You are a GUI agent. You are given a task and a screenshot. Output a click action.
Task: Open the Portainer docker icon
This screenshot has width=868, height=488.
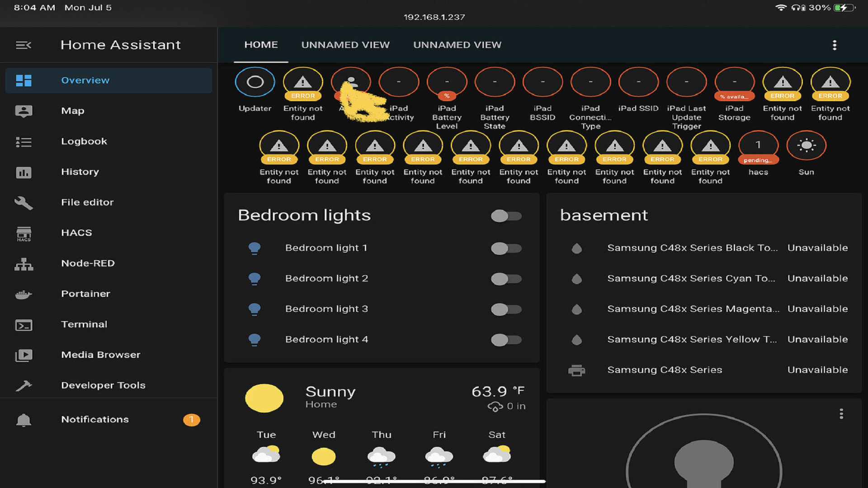24,294
